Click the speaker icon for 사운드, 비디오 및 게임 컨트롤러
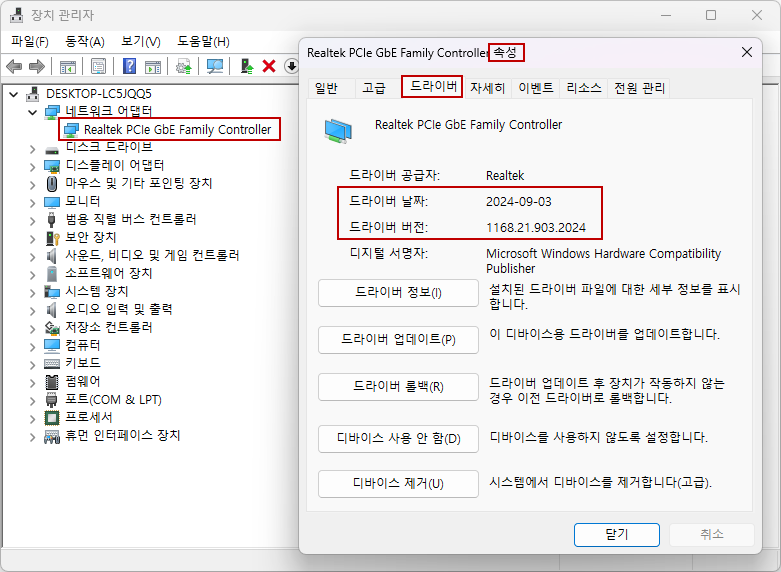781x572 pixels. coord(52,256)
